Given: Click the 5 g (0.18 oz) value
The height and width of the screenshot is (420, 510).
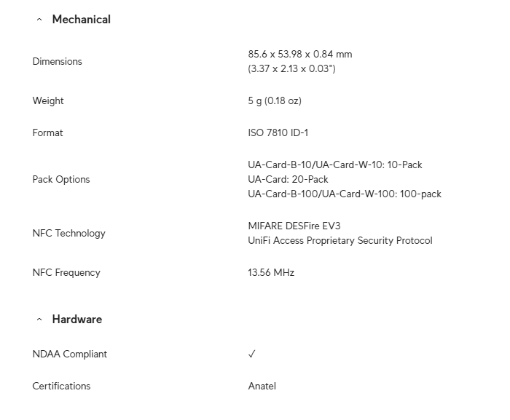Looking at the screenshot, I should click(x=275, y=100).
